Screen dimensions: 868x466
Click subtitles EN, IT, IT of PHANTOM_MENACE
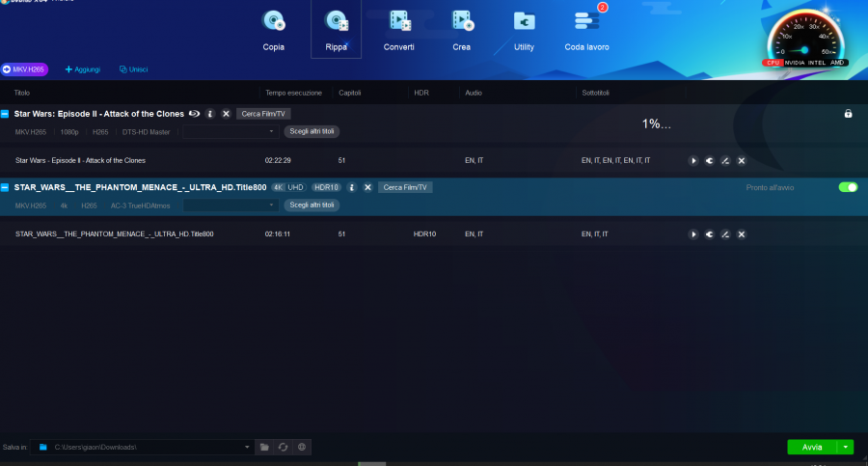594,234
